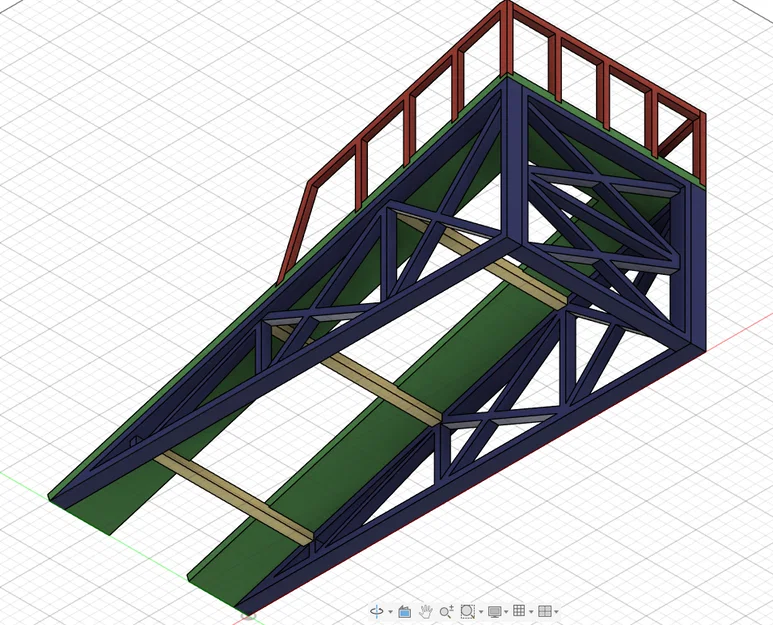Open the Display Settings monitor icon

[495, 612]
